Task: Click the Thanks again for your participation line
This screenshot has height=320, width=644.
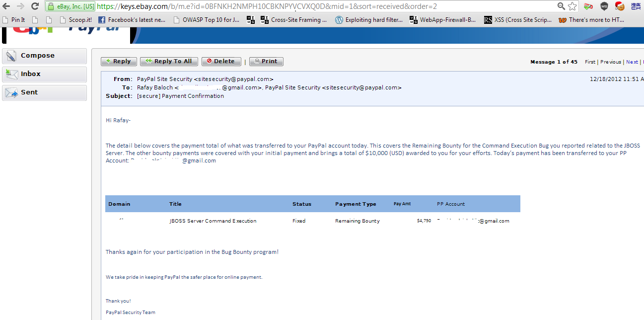Action: tap(192, 252)
